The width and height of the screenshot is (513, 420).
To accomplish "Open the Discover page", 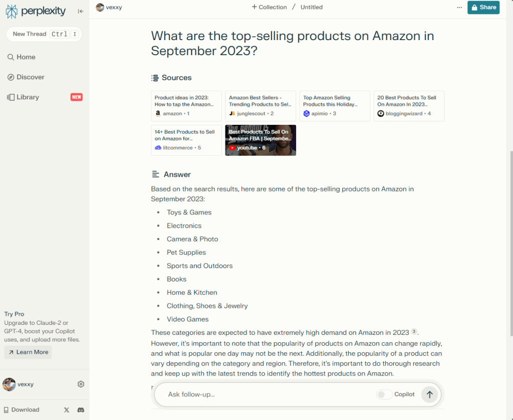I will tap(26, 77).
